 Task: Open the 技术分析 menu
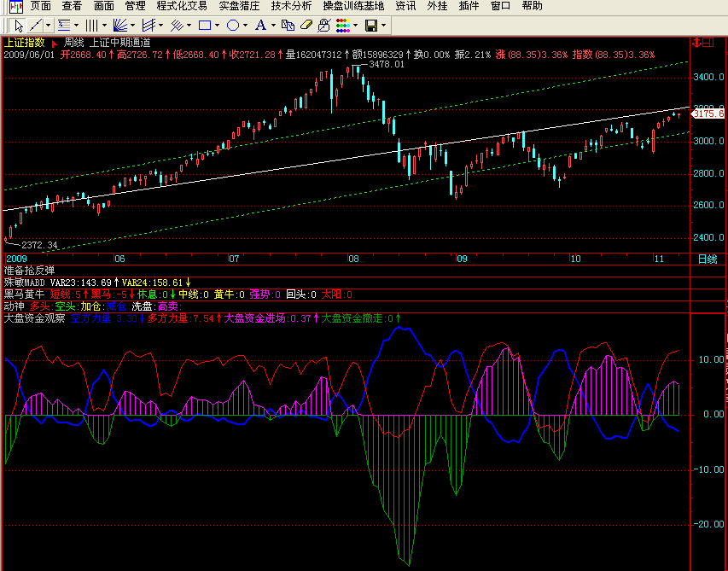[x=291, y=6]
